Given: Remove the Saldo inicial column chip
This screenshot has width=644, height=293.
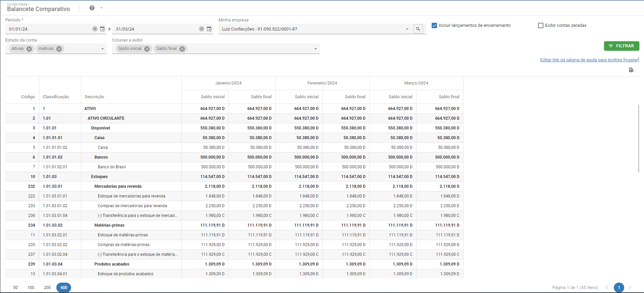Looking at the screenshot, I should 147,49.
